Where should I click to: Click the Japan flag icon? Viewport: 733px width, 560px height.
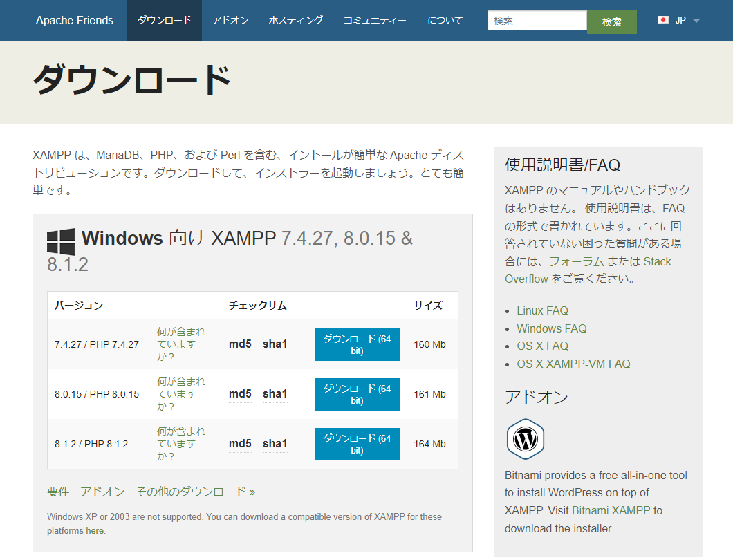pyautogui.click(x=663, y=20)
